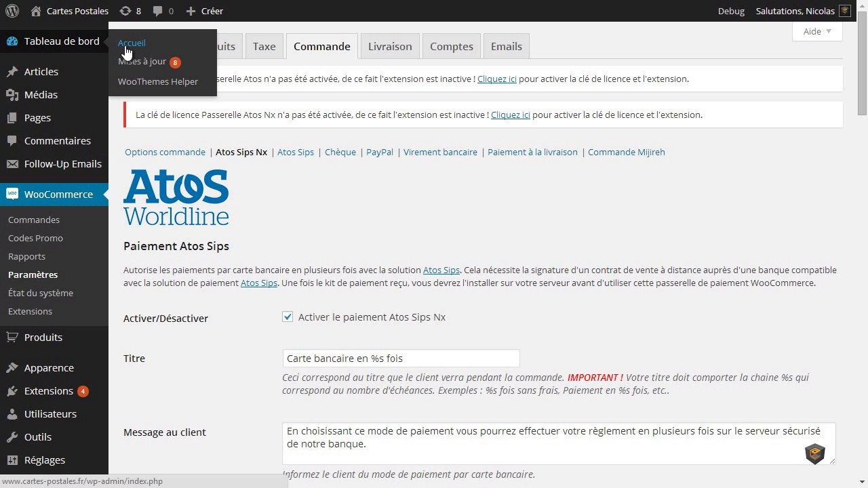This screenshot has height=488, width=868.
Task: Expand the Aide help dropdown
Action: tap(817, 31)
